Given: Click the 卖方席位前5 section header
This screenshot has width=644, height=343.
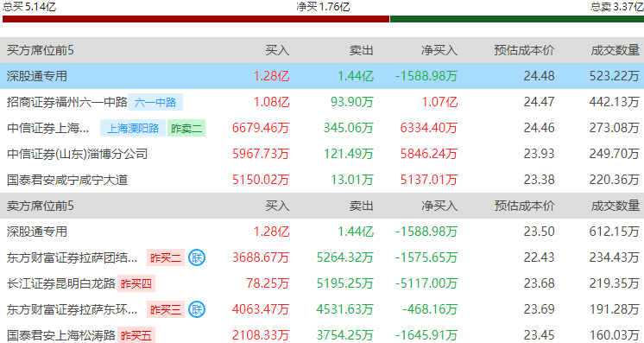Looking at the screenshot, I should pos(41,206).
